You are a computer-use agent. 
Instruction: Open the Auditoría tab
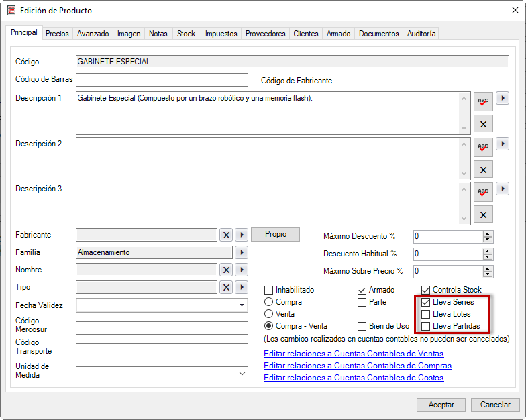pyautogui.click(x=421, y=34)
